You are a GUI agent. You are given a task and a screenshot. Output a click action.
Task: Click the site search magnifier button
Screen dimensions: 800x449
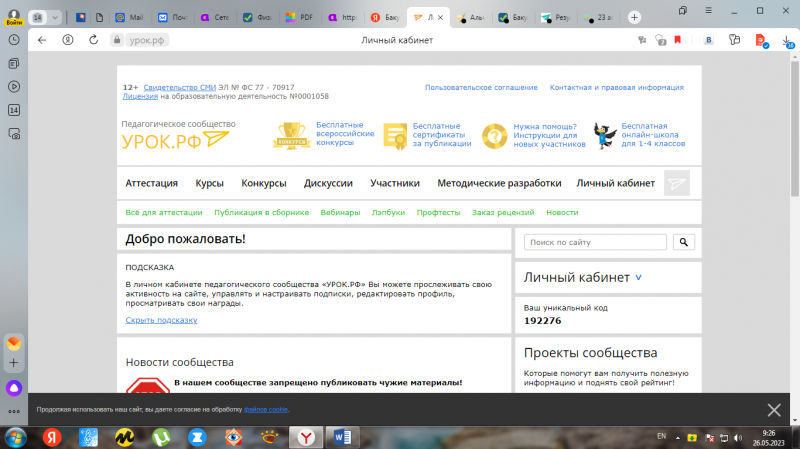[684, 242]
